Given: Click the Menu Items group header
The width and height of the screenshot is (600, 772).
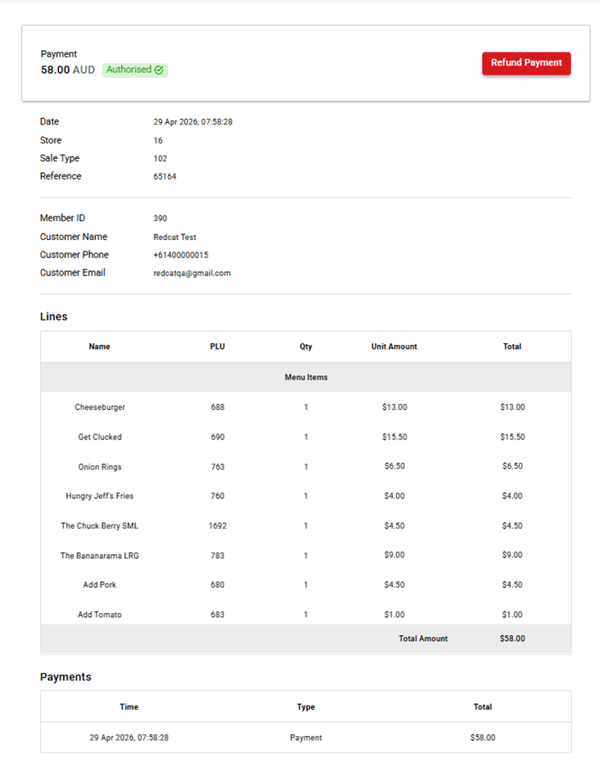Looking at the screenshot, I should (x=305, y=377).
